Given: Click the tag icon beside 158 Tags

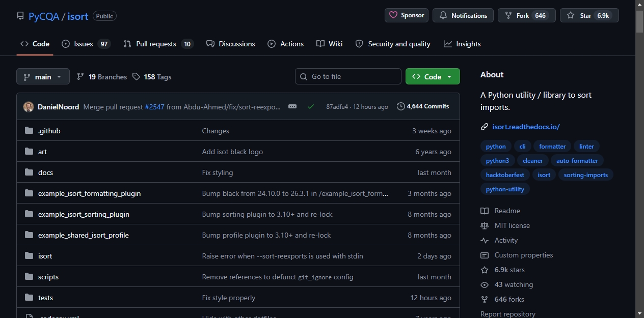Looking at the screenshot, I should click(136, 76).
